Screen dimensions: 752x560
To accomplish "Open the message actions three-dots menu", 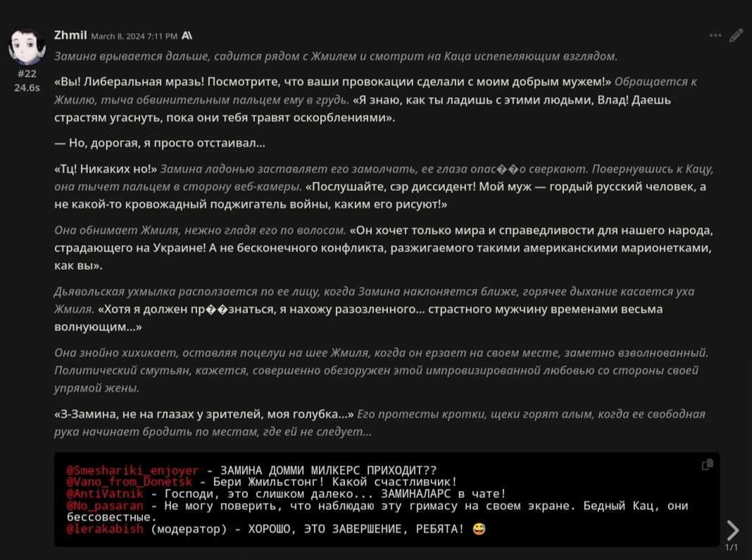I will click(715, 35).
